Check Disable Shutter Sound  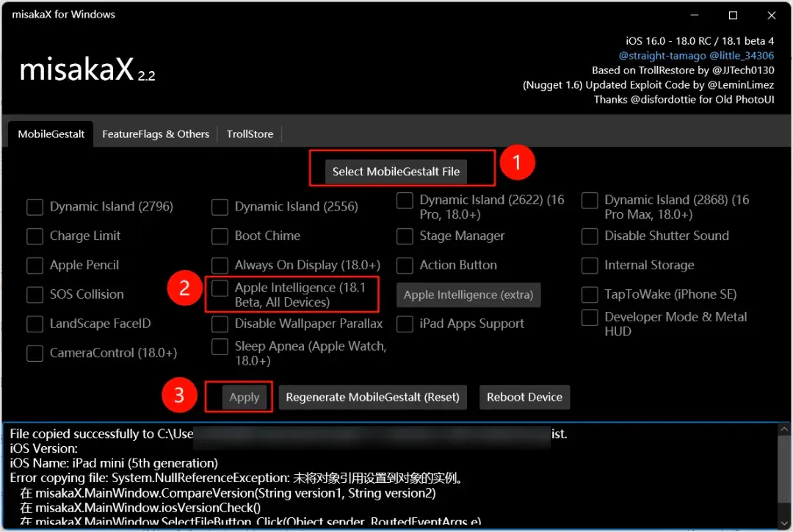click(x=590, y=236)
